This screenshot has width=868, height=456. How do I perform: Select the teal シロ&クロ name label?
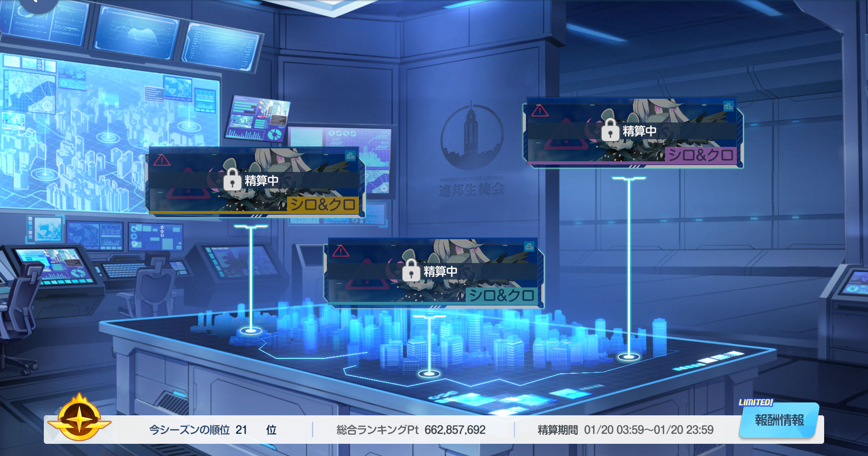[x=501, y=296]
